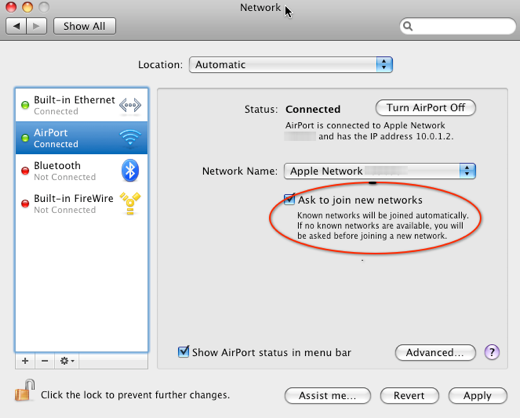Add a new service with plus button

tap(25, 361)
